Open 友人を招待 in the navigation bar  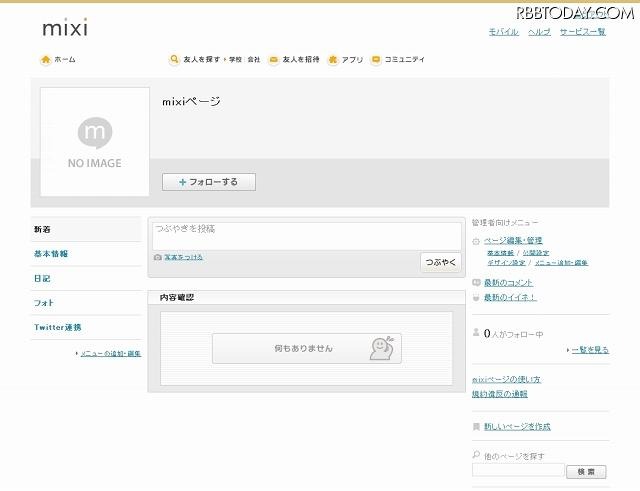(x=301, y=60)
